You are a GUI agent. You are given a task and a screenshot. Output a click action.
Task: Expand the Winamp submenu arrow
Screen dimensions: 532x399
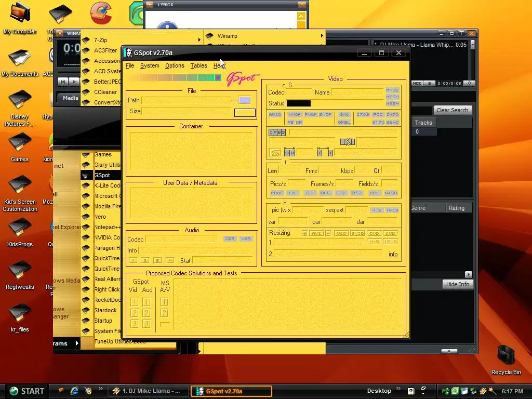click(x=322, y=36)
